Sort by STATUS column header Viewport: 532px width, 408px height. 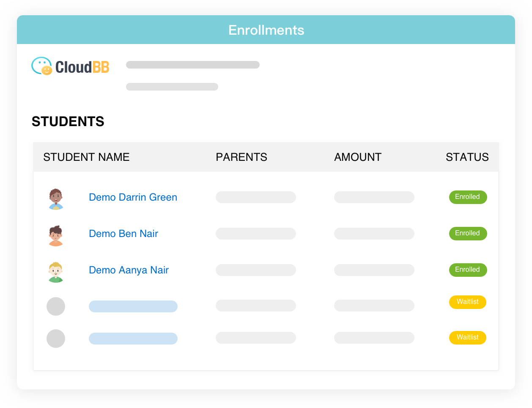pyautogui.click(x=467, y=157)
